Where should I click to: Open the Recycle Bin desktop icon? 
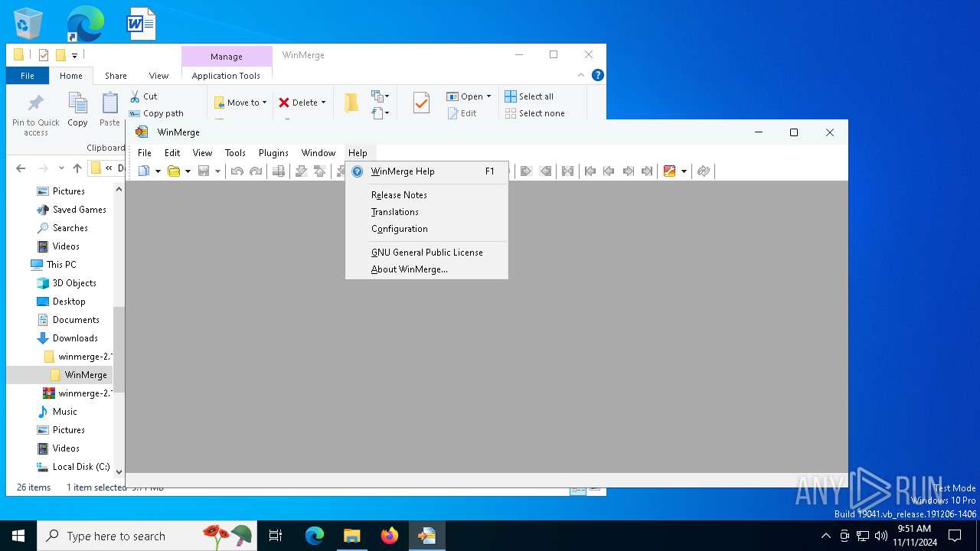(28, 24)
